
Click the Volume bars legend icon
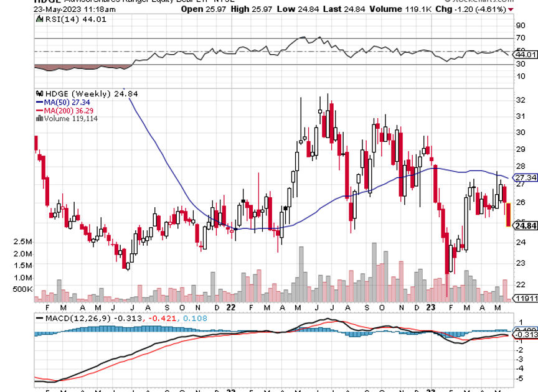(40, 118)
